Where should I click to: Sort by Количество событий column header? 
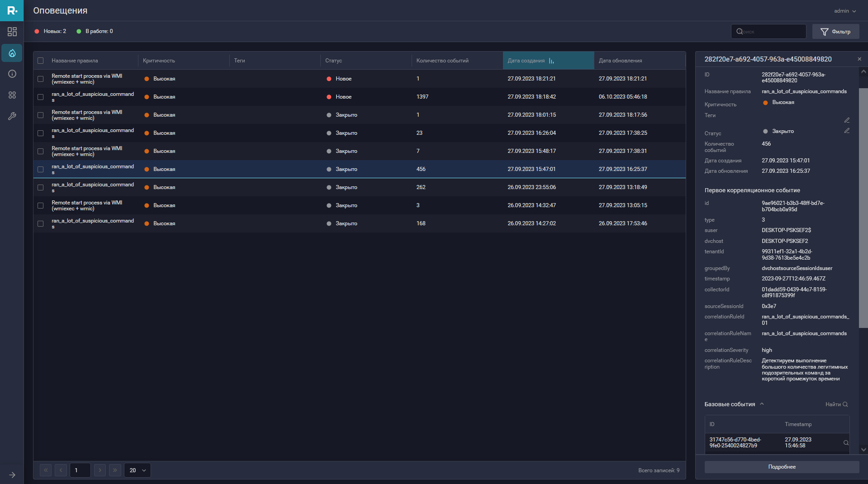pyautogui.click(x=442, y=61)
